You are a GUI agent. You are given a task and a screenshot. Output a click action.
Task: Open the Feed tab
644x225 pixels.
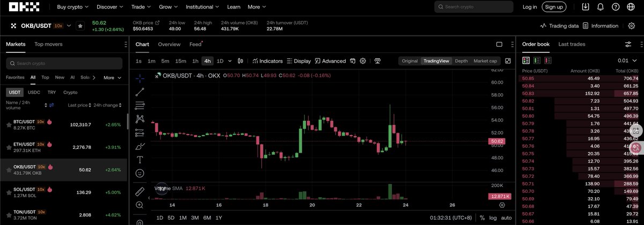pyautogui.click(x=195, y=44)
